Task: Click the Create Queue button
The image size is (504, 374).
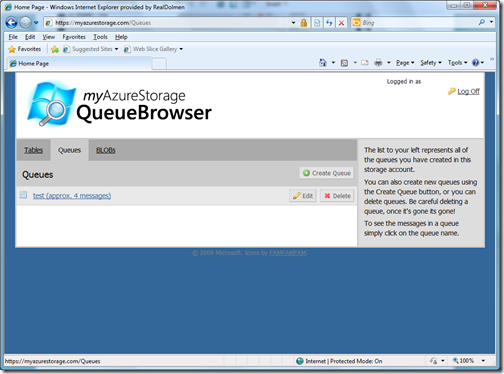Action: (326, 173)
